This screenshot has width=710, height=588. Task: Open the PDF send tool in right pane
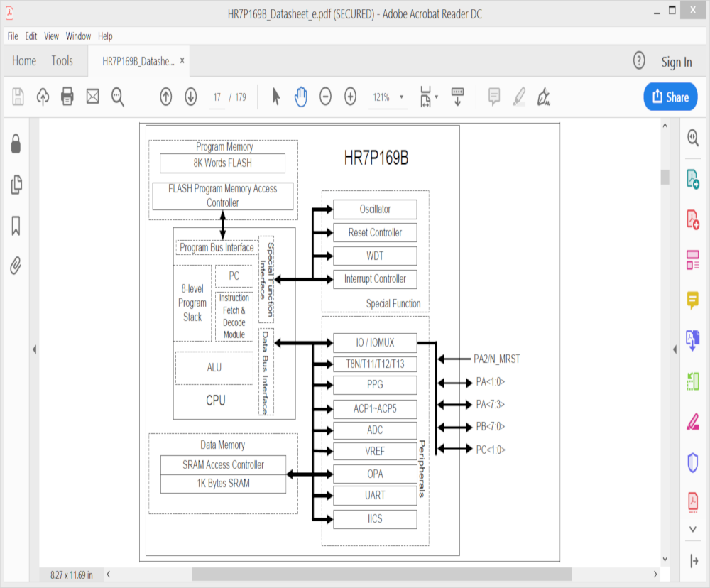point(693,502)
